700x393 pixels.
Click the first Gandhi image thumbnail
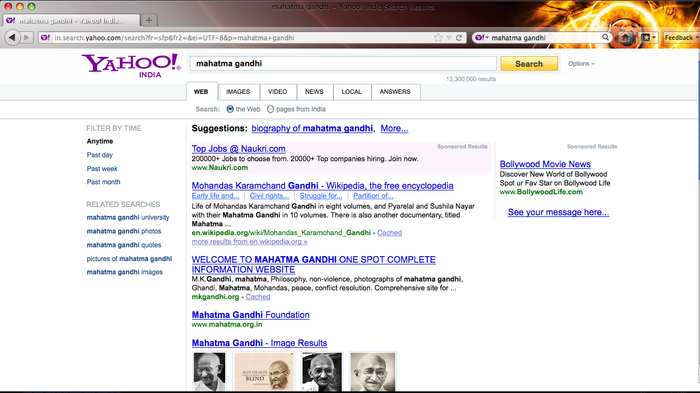coord(209,372)
